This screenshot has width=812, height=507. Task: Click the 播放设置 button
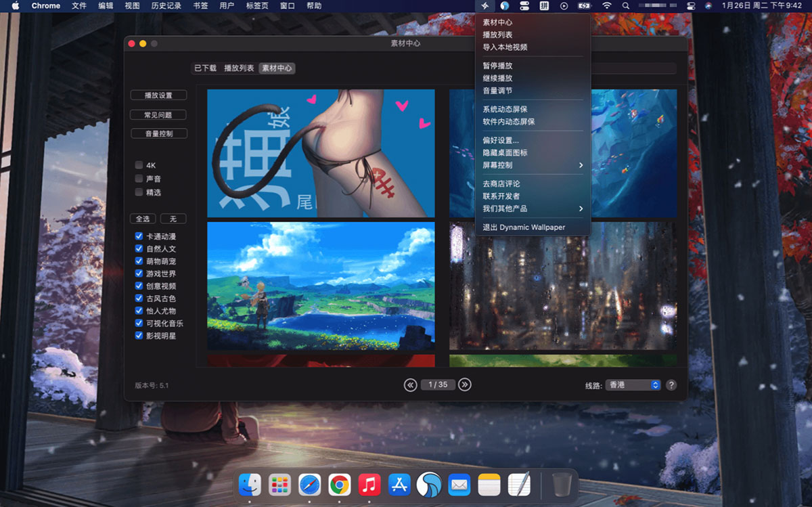point(158,95)
